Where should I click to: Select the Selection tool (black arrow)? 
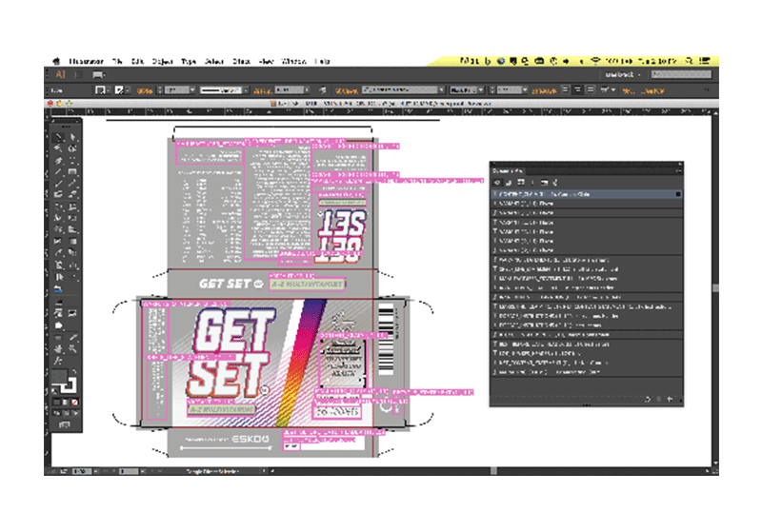point(58,137)
